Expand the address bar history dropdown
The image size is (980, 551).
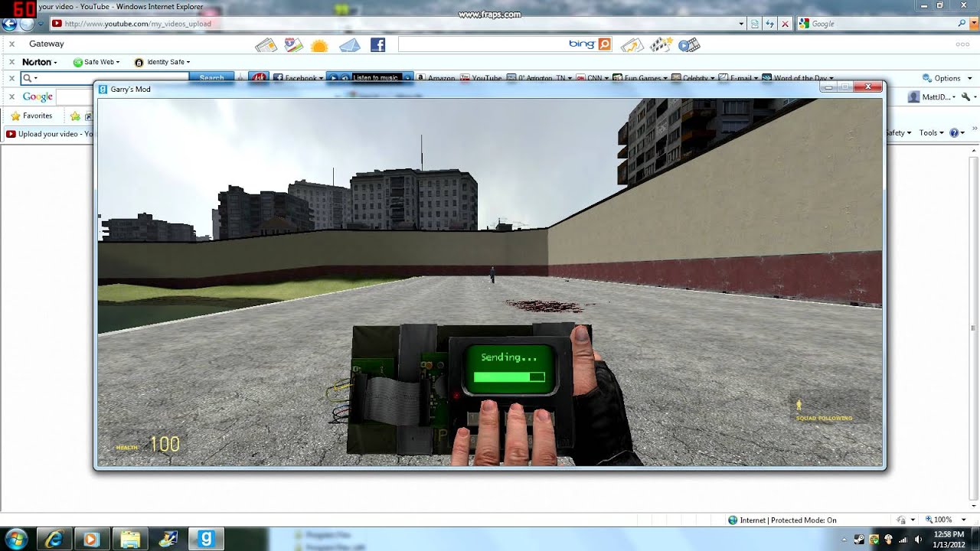pyautogui.click(x=741, y=24)
